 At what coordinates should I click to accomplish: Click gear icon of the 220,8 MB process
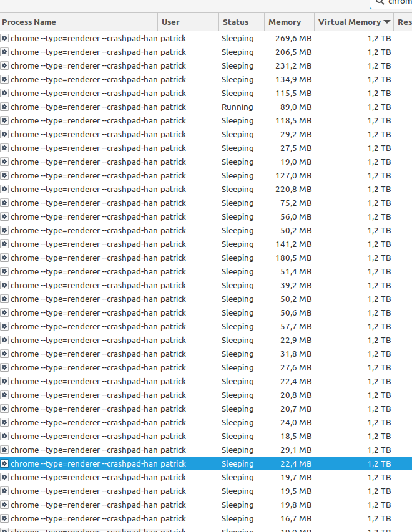point(4,189)
